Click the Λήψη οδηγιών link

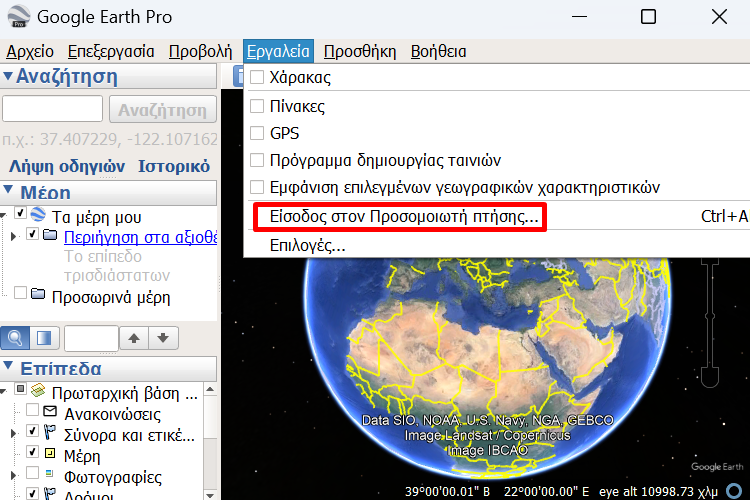[x=67, y=166]
